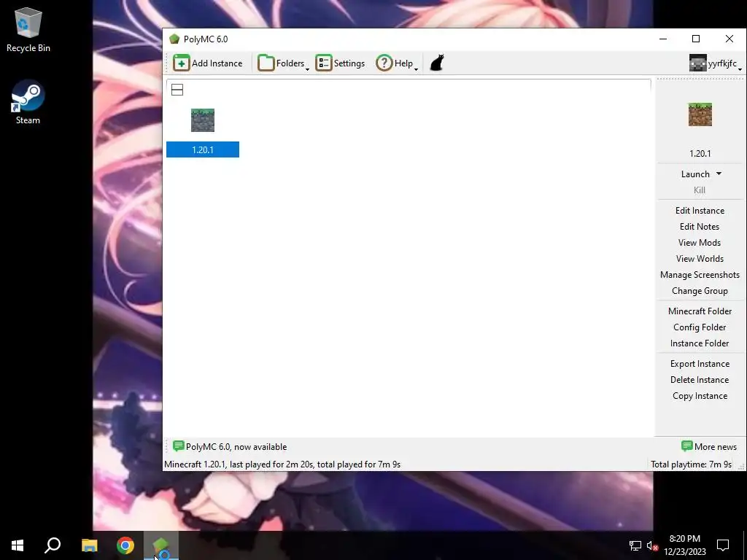The width and height of the screenshot is (747, 560).
Task: Click Delete Instance
Action: (700, 380)
